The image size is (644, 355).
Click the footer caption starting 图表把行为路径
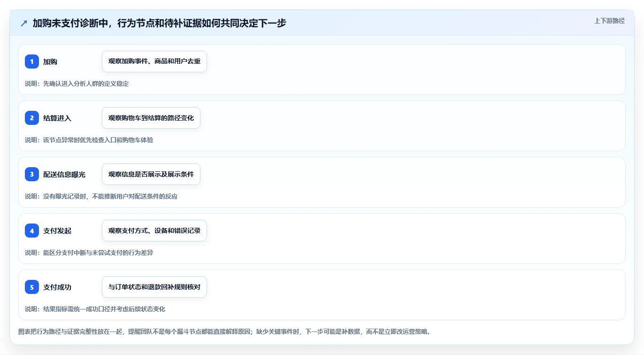[x=224, y=332]
